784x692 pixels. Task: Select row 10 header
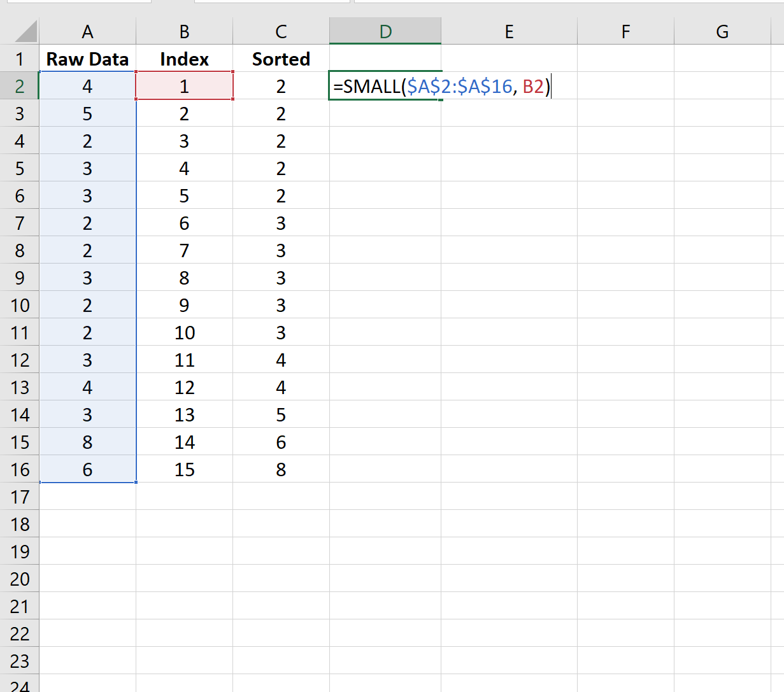tap(20, 305)
